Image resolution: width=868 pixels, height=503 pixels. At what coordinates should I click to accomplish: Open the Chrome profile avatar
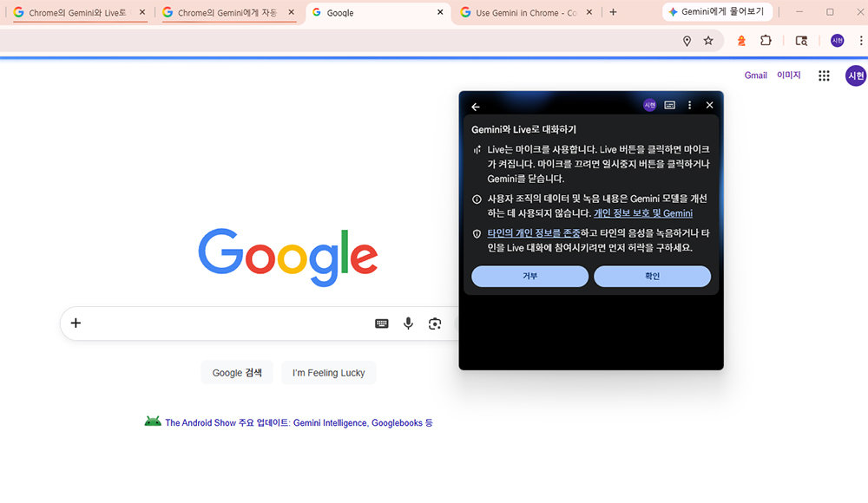[837, 41]
